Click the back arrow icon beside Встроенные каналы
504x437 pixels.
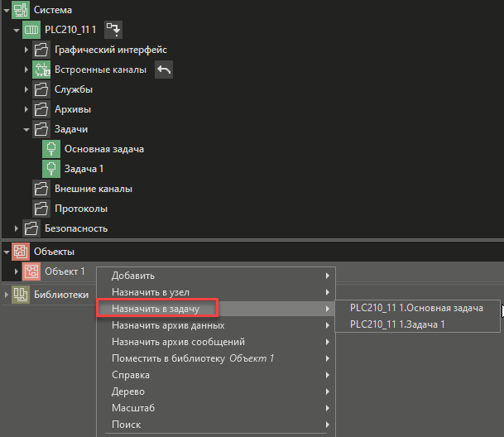tap(164, 70)
